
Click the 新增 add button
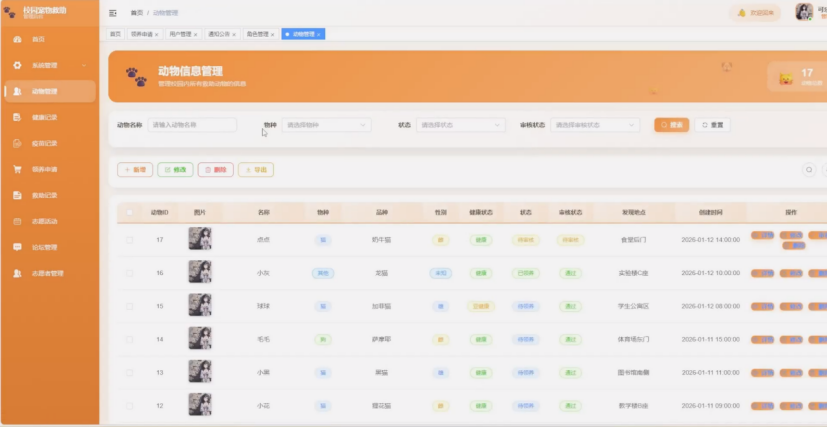click(135, 170)
